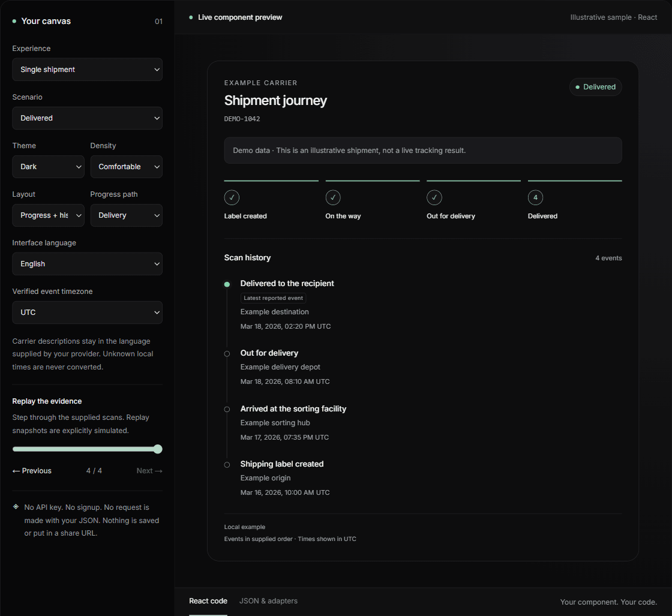Click the Local example footer label
Viewport: 672px width, 616px height.
(245, 527)
